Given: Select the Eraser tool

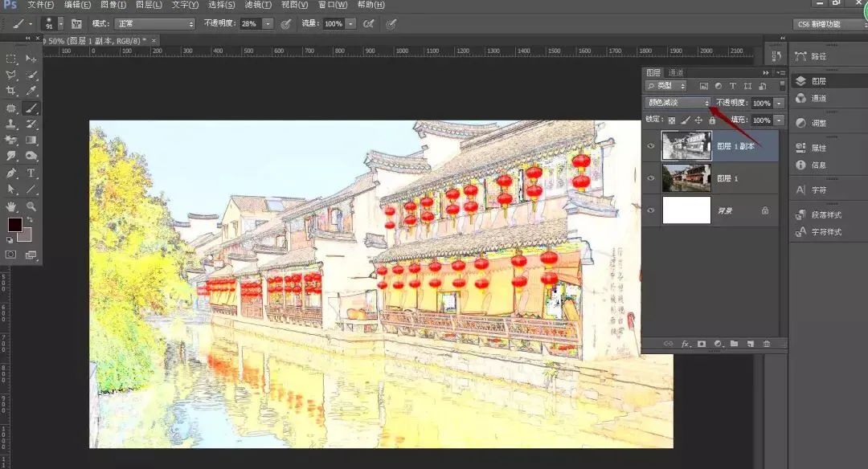Looking at the screenshot, I should [11, 141].
